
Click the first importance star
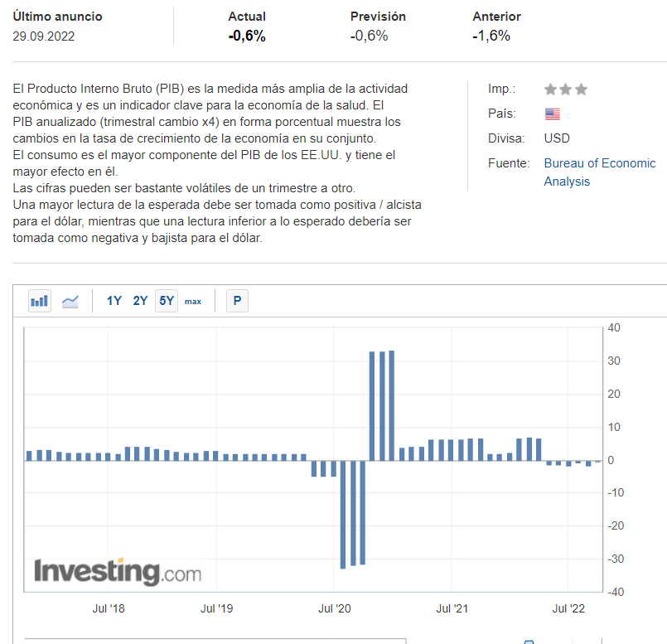(x=551, y=90)
